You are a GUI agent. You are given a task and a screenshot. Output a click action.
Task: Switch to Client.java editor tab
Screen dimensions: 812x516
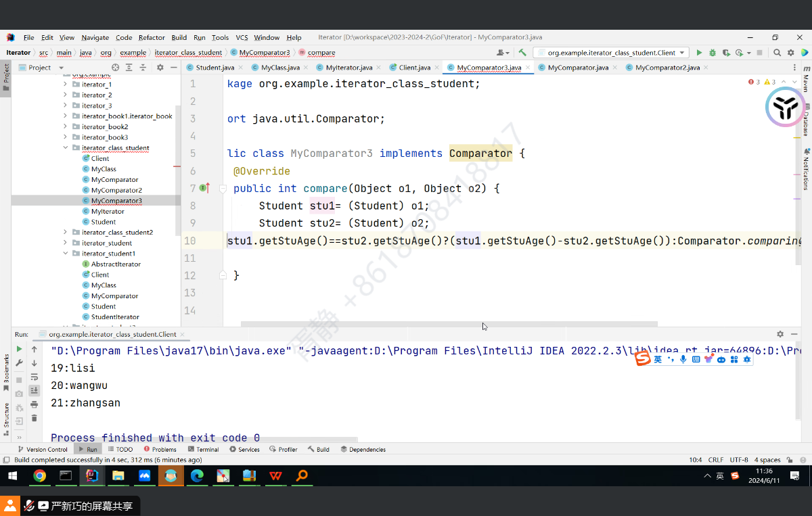[x=414, y=68]
